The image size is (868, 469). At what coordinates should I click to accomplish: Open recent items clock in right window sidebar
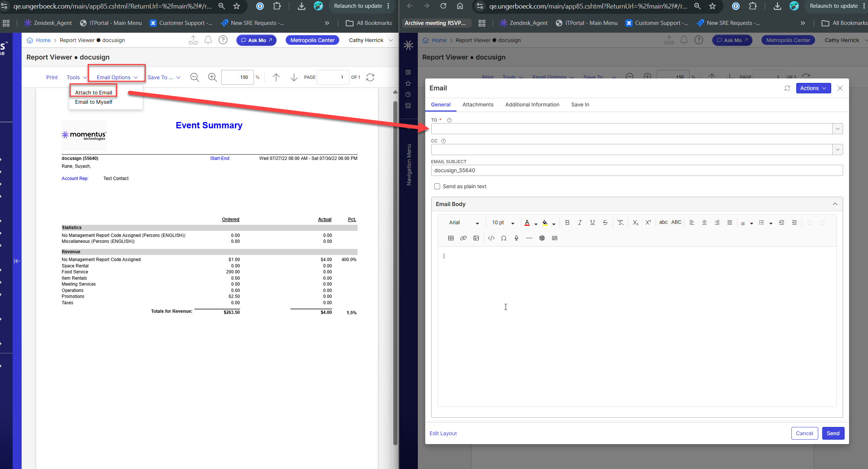pos(408,94)
